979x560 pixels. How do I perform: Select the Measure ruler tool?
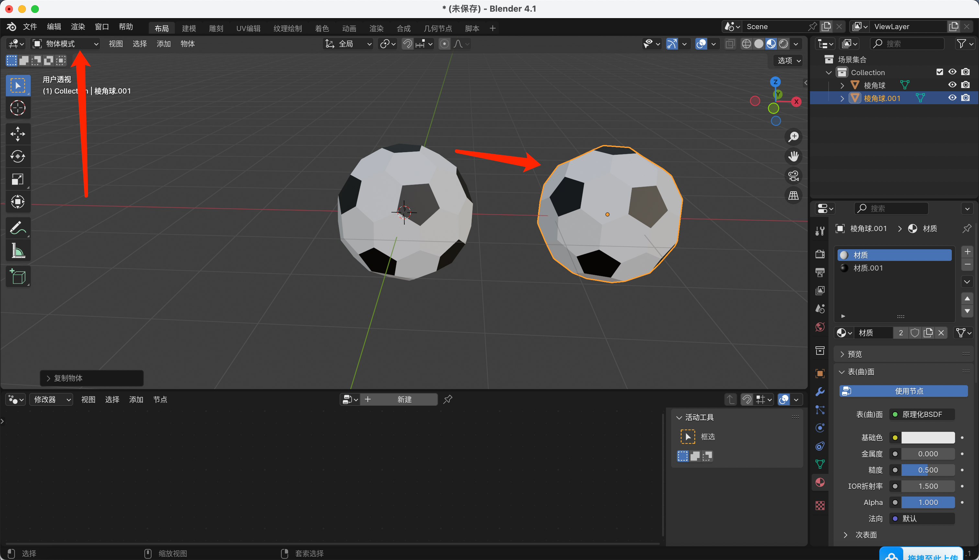(18, 251)
